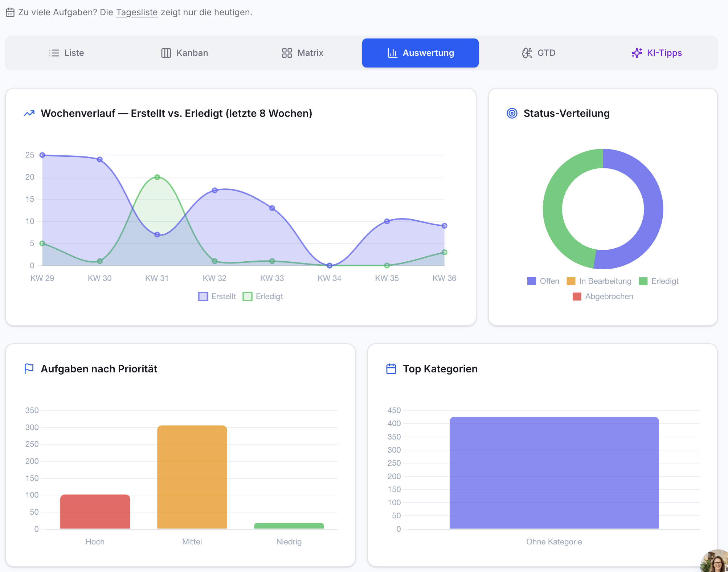This screenshot has height=572, width=728.
Task: Open the GTD tab
Action: [x=539, y=53]
